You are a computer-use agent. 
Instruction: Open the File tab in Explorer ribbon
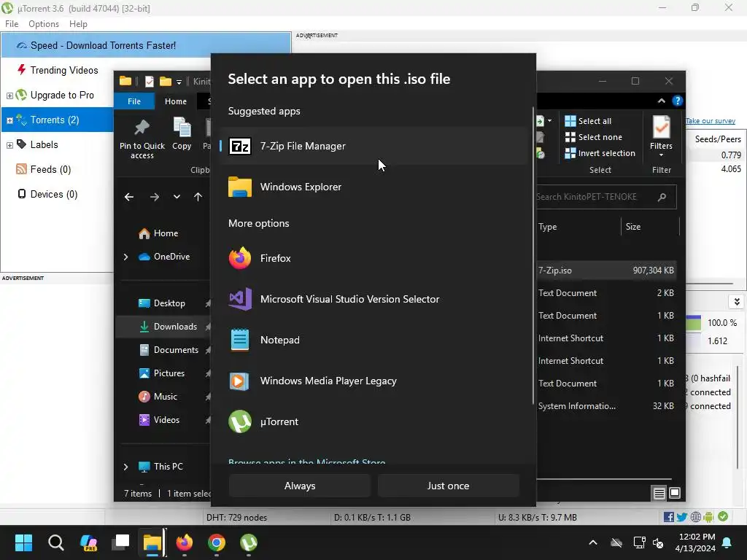pos(134,101)
